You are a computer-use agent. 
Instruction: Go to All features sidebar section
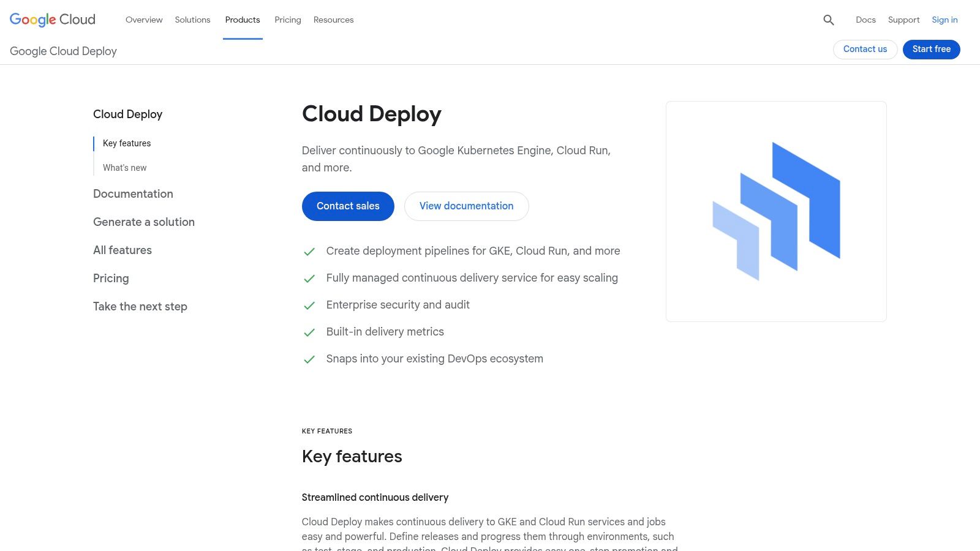[123, 250]
